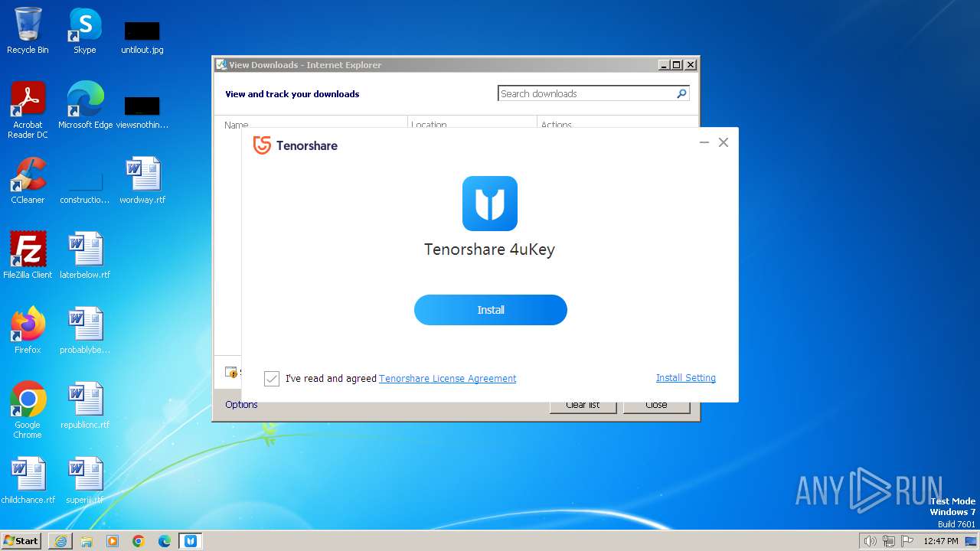Viewport: 980px width, 551px height.
Task: Open Microsoft Edge desktop shortcut
Action: click(x=85, y=106)
